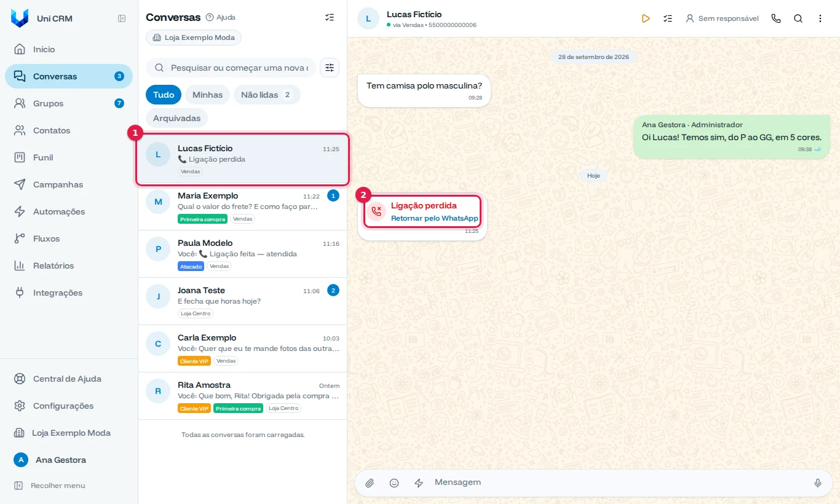The width and height of the screenshot is (840, 504).
Task: Attach a file with paperclip icon
Action: 370,483
